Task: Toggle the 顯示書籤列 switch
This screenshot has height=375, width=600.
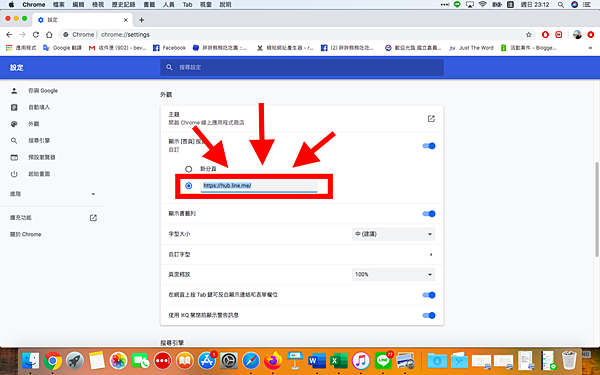Action: pos(429,214)
